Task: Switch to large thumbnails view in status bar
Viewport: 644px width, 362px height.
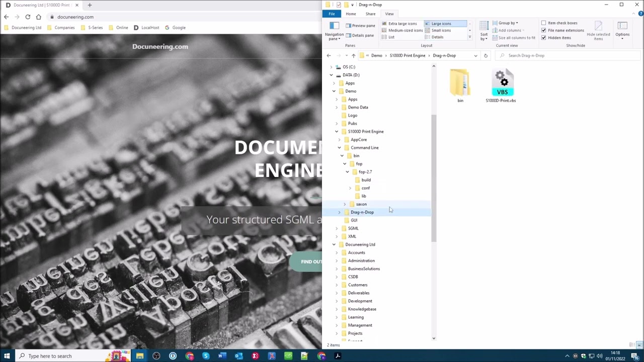Action: tap(639, 345)
